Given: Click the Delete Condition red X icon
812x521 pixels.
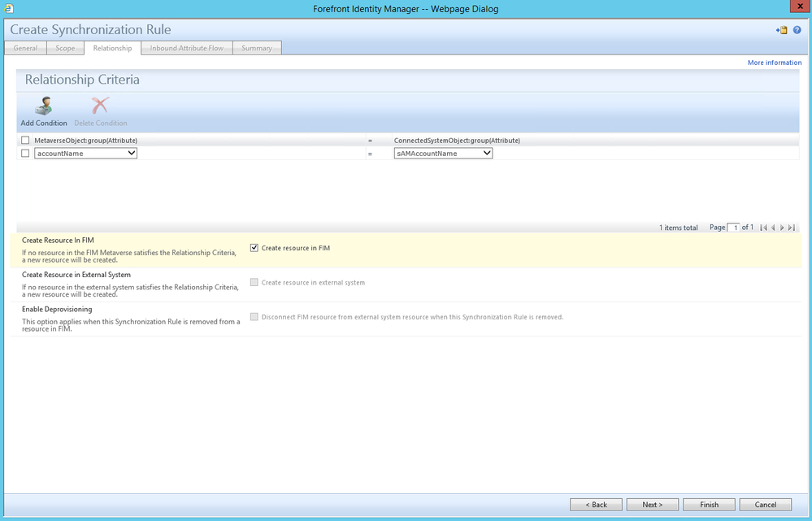Looking at the screenshot, I should point(100,106).
